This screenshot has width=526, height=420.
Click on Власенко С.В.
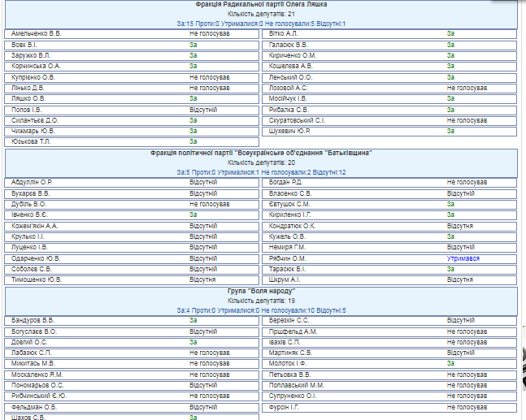(x=290, y=193)
